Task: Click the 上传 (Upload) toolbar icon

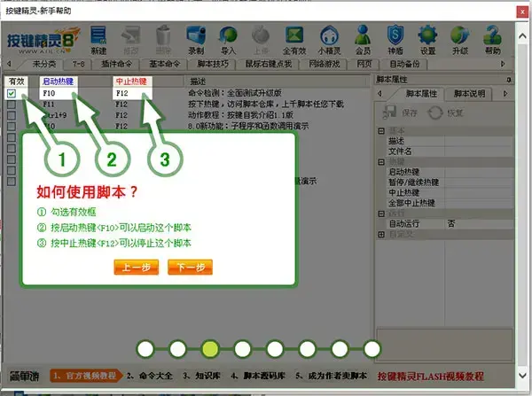Action: pos(261,40)
